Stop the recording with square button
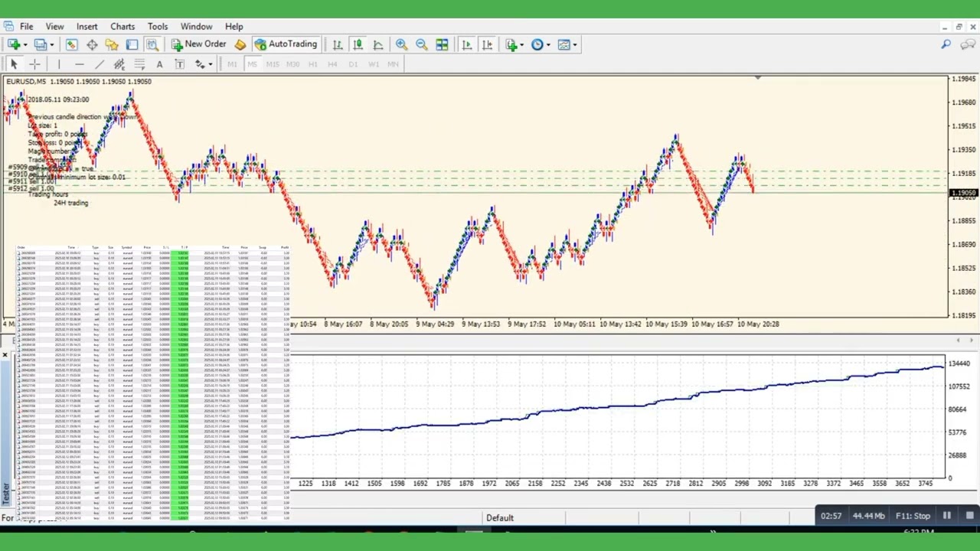980x551 pixels. coord(969,516)
